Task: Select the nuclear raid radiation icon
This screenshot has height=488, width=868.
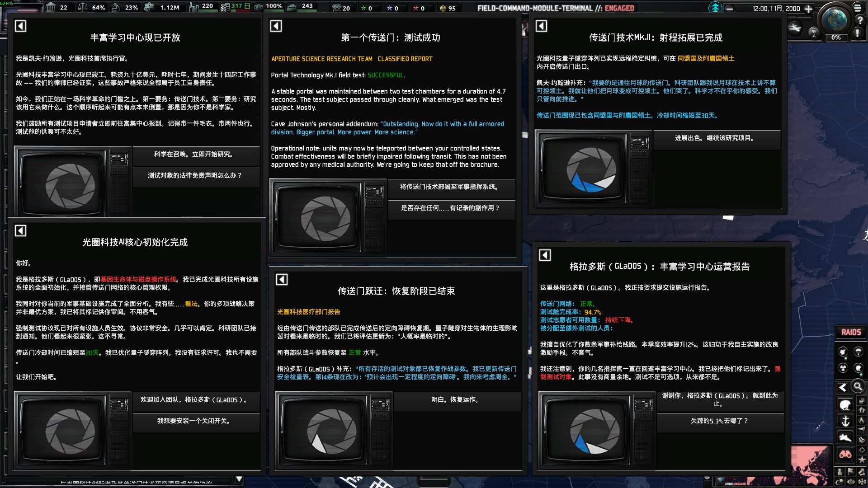Action: click(x=843, y=368)
